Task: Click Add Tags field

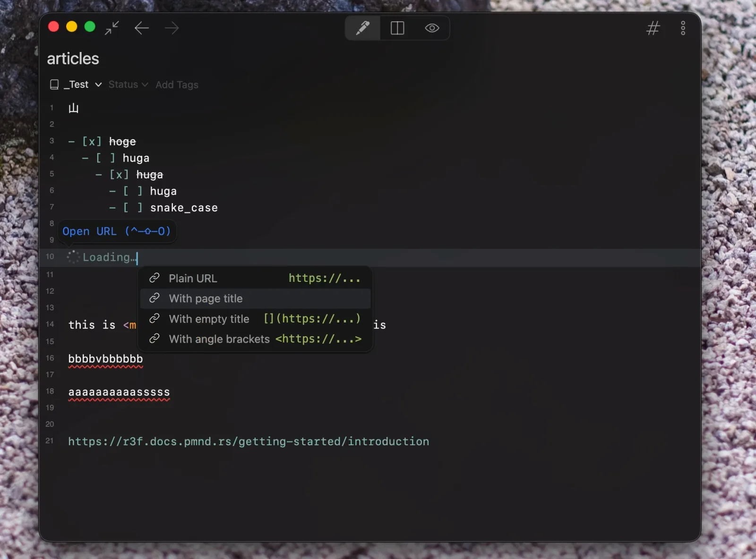Action: [177, 85]
